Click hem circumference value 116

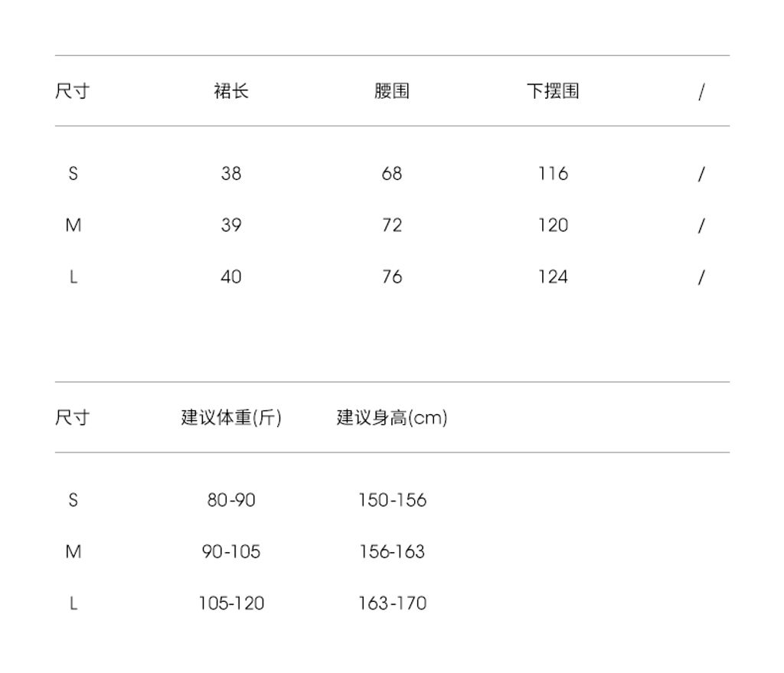click(x=553, y=174)
